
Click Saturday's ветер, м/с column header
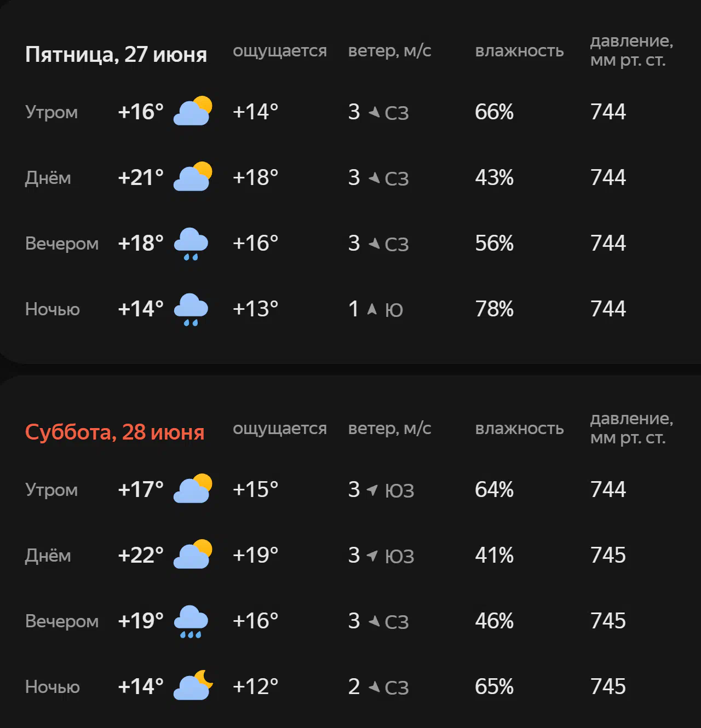tap(390, 429)
